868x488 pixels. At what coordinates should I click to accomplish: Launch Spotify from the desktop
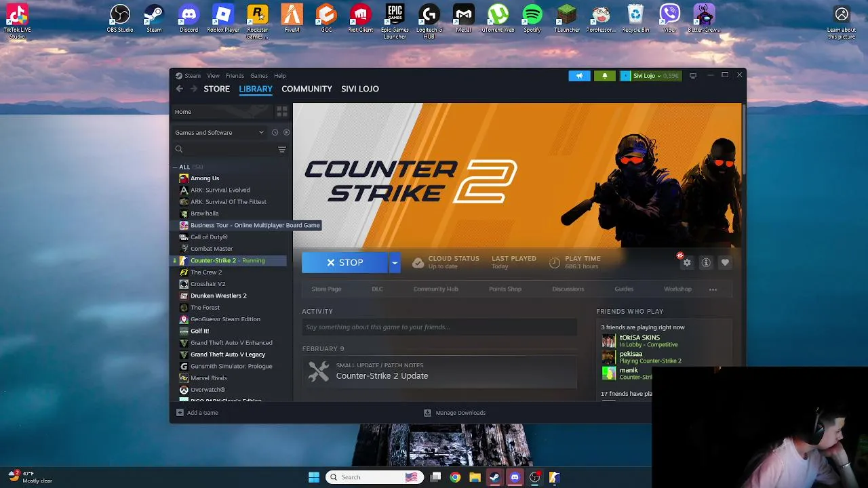tap(532, 18)
